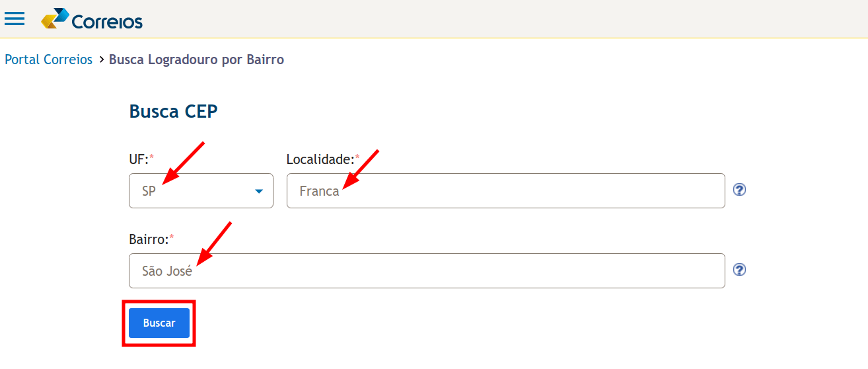
Task: Focus the Bairro field containing São José
Action: (426, 271)
